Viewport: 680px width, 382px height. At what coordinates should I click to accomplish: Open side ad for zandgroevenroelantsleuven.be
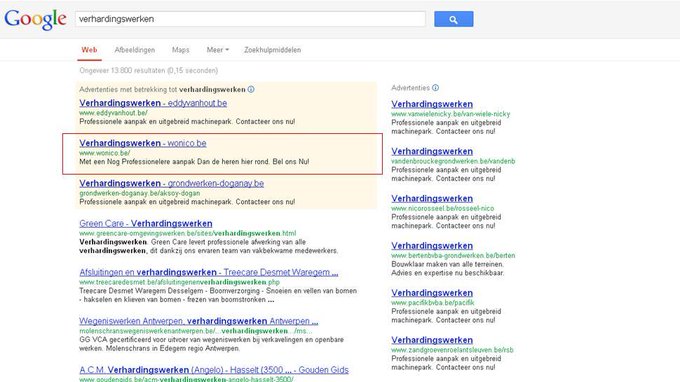(x=432, y=340)
